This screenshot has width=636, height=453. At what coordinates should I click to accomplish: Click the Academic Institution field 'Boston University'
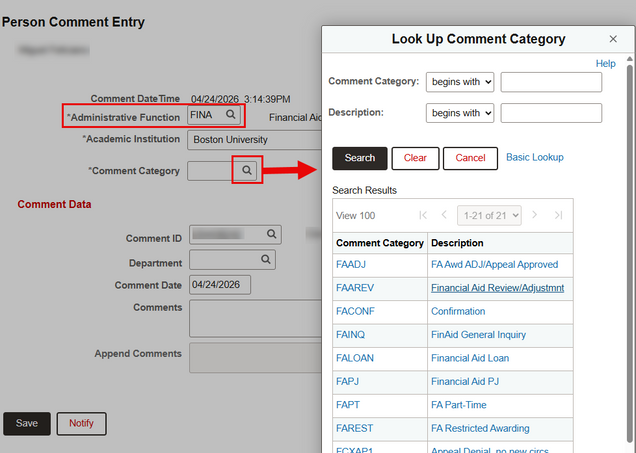[256, 140]
